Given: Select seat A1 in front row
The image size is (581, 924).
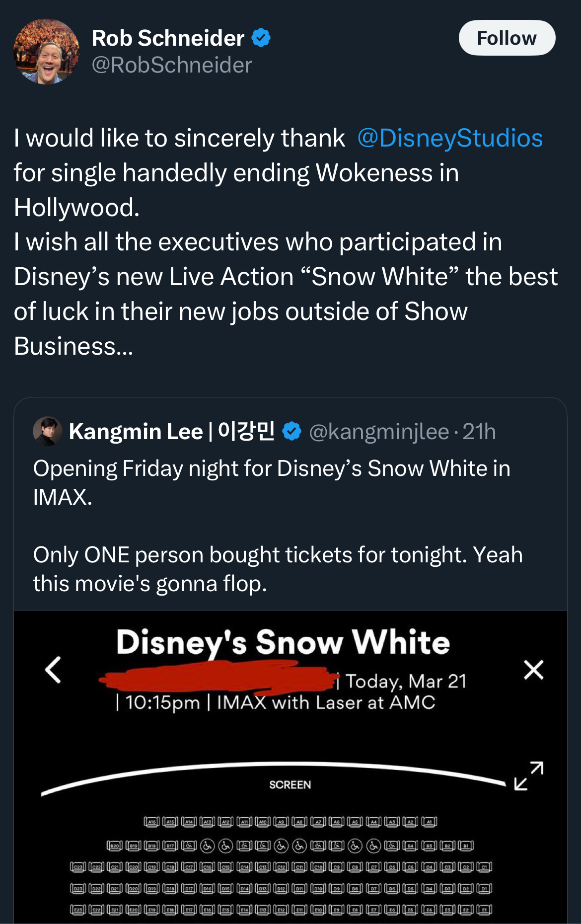Looking at the screenshot, I should click(430, 822).
